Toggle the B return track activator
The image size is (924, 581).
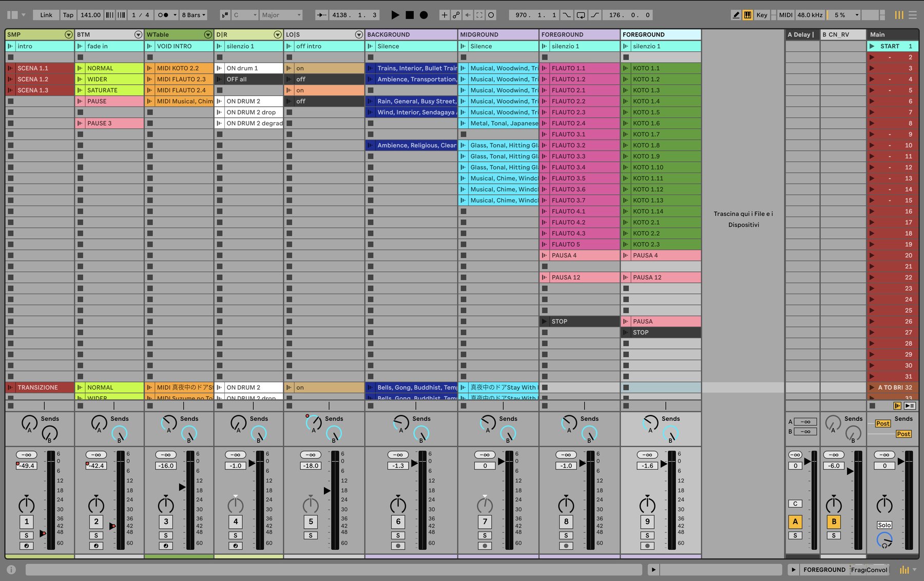(834, 521)
